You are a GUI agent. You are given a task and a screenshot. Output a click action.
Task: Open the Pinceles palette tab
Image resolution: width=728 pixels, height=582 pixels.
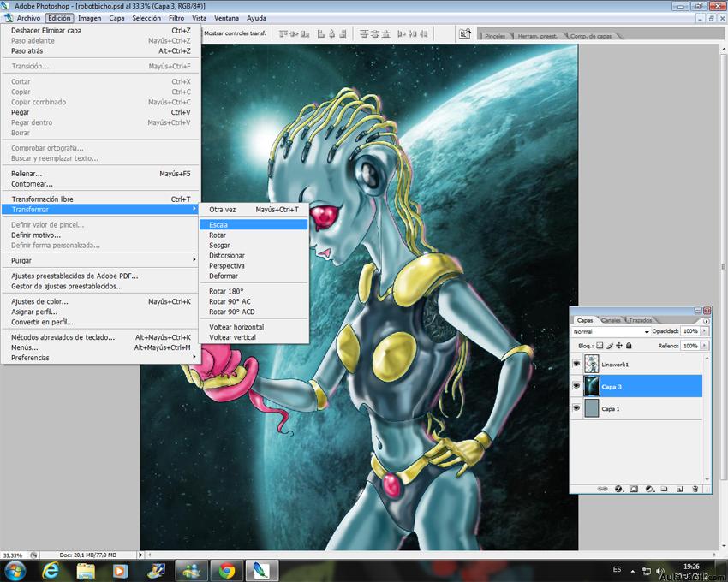click(x=494, y=36)
